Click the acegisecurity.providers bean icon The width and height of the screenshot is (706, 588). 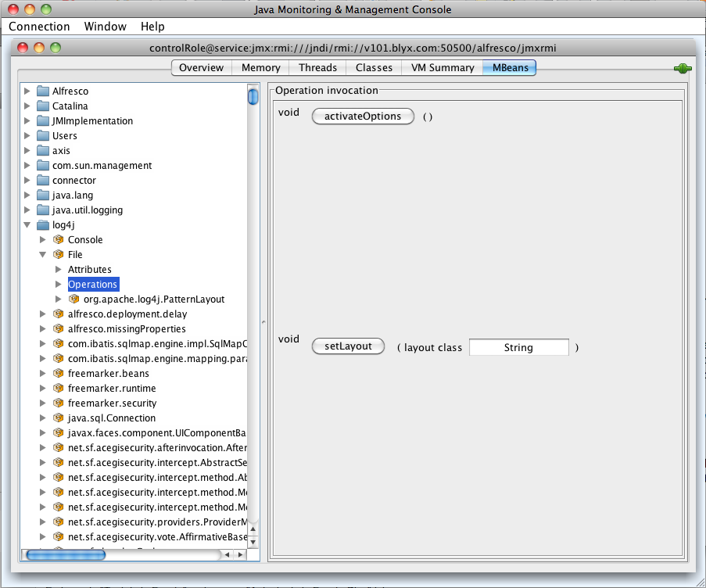point(58,522)
